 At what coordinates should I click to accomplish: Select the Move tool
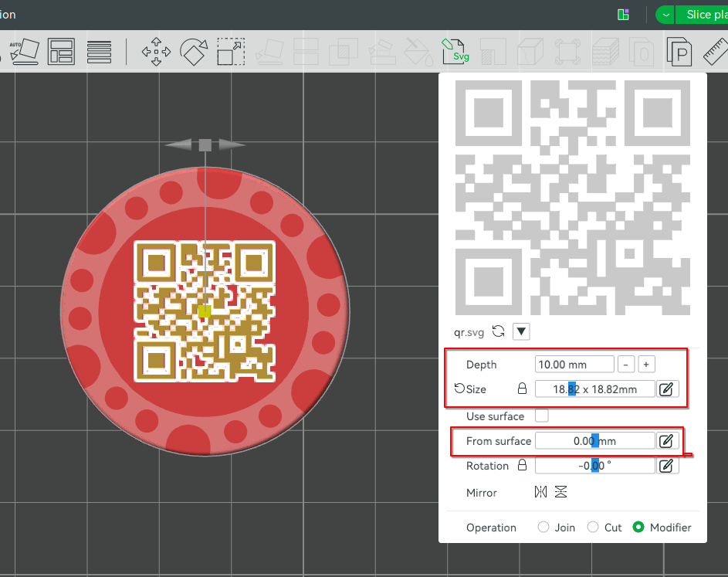156,52
